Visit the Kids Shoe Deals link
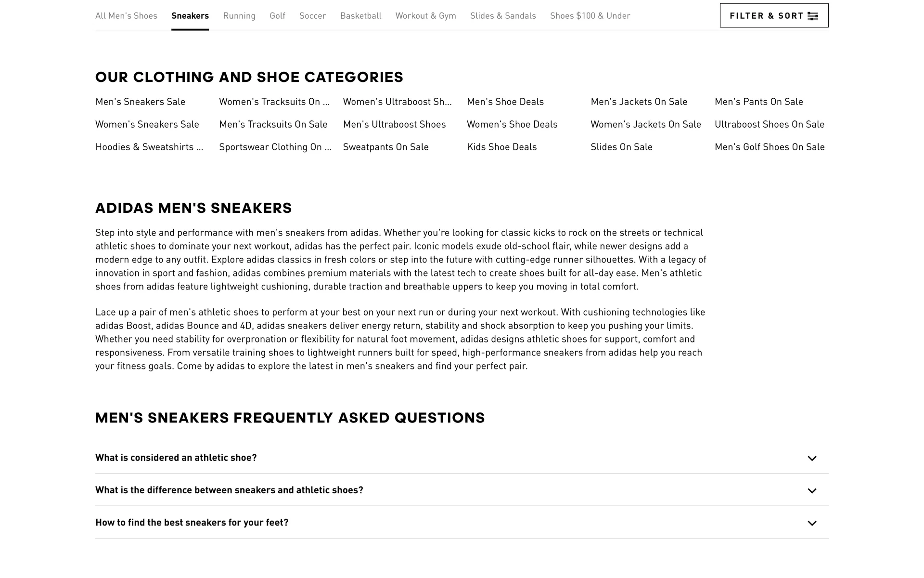This screenshot has height=578, width=924. pos(501,147)
